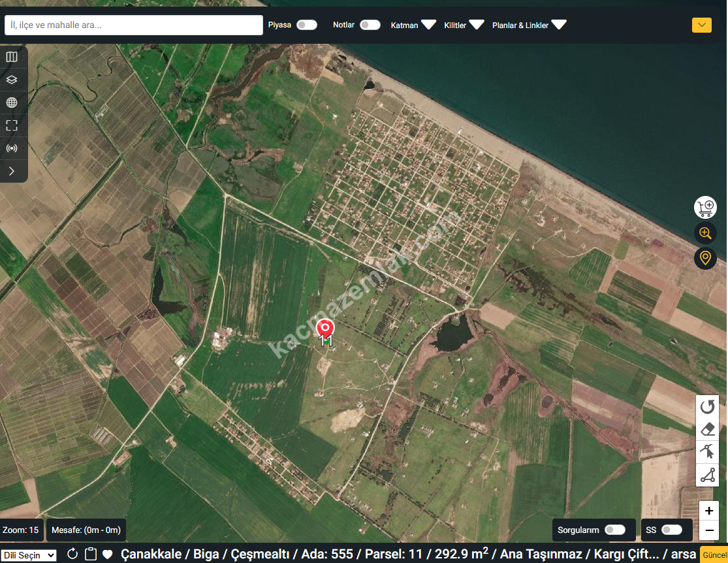
Task: Click the il, ilçe ve mahalle search field
Action: click(133, 25)
